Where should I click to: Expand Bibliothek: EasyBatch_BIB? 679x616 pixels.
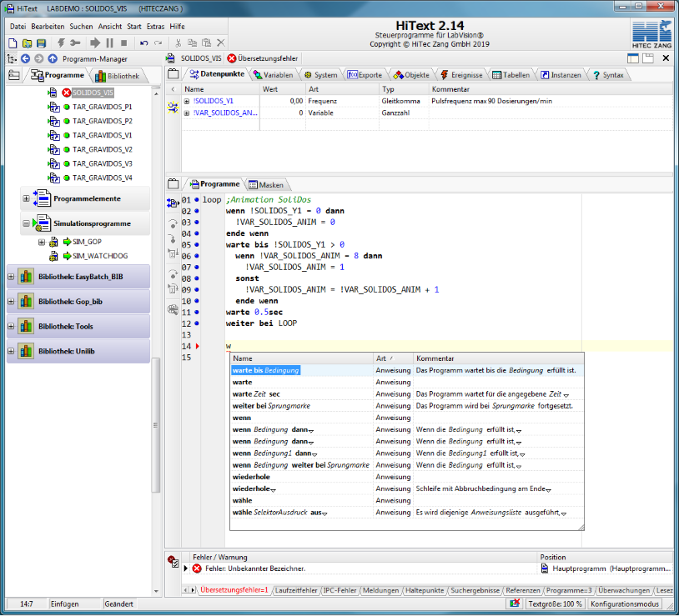point(11,277)
